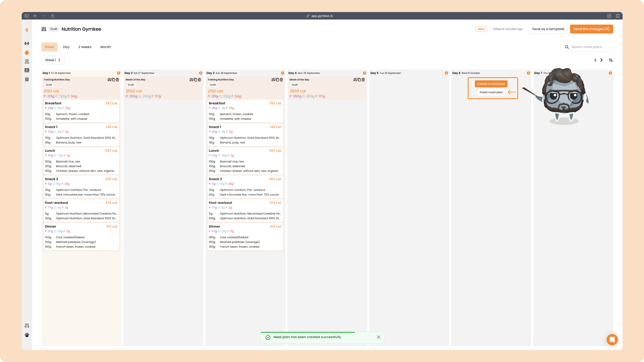
Task: Open the Lunch meal card in Day 1
Action: click(81, 161)
